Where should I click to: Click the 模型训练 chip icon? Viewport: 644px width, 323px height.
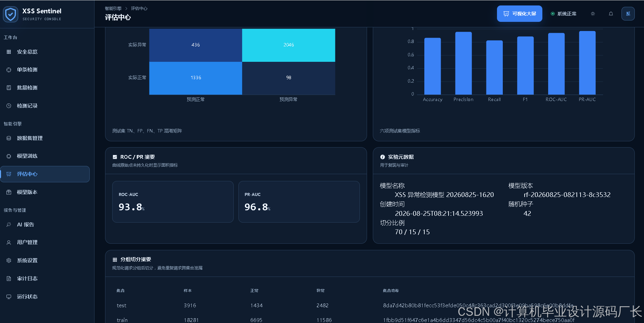tap(9, 156)
